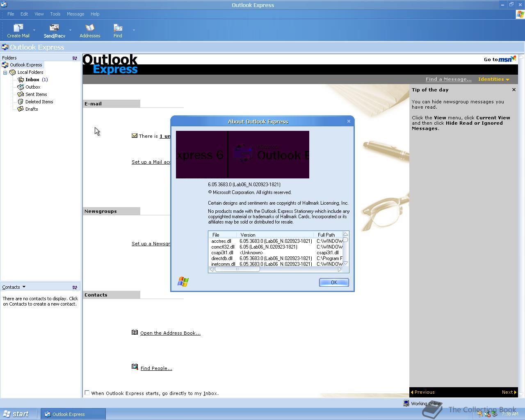Open the Find dropdown arrow
Viewport: 525px width, 420px height.
(134, 30)
